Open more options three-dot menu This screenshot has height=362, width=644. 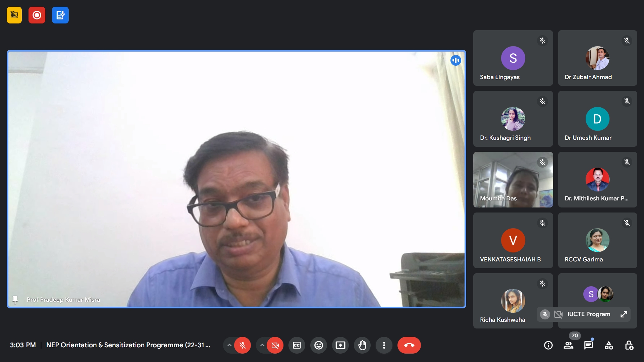pos(384,345)
